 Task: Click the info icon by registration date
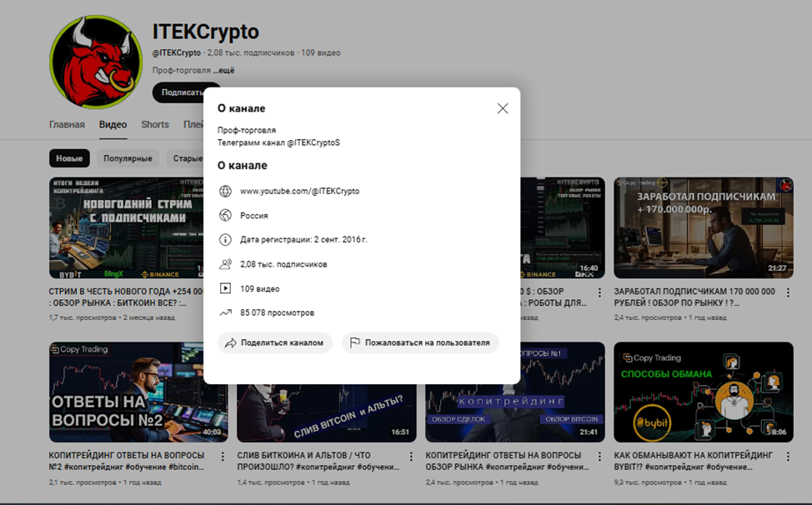tap(225, 239)
